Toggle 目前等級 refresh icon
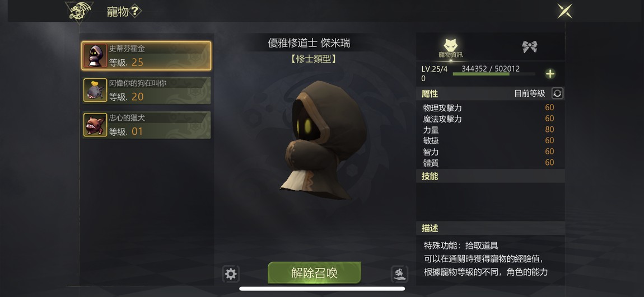This screenshot has width=644, height=297. tap(557, 93)
